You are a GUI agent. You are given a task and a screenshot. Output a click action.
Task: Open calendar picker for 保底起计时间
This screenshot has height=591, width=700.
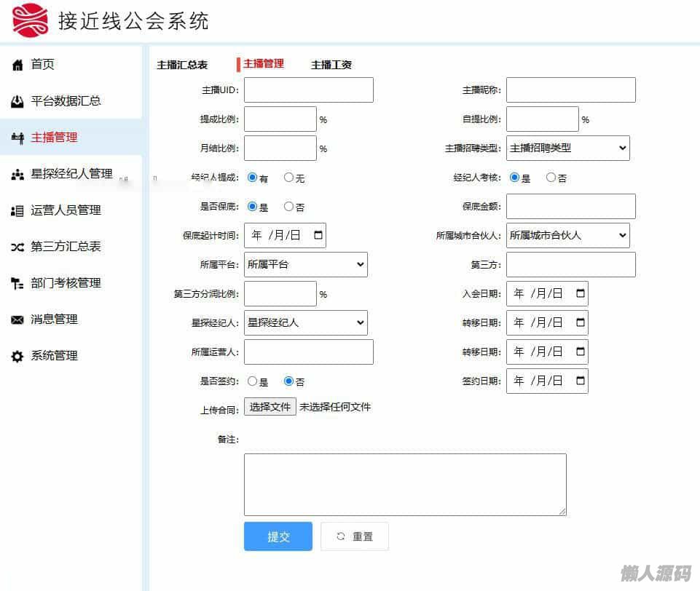tap(318, 235)
